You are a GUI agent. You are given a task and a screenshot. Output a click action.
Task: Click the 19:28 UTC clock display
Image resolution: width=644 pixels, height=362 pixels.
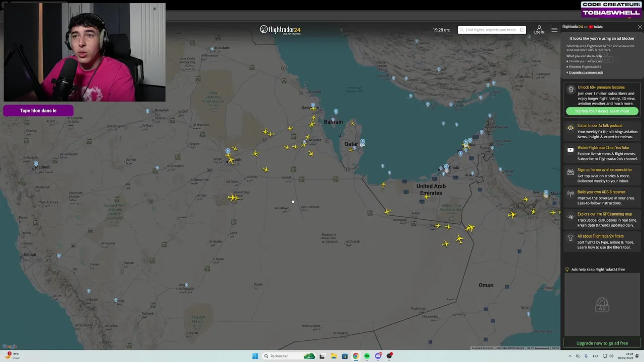(441, 30)
